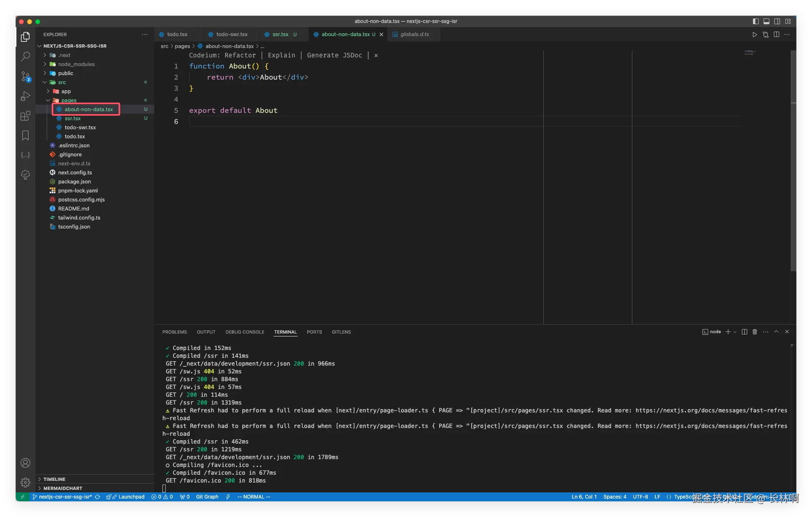Viewport: 812px width, 517px height.
Task: Expand the node_modules folder
Action: 76,64
